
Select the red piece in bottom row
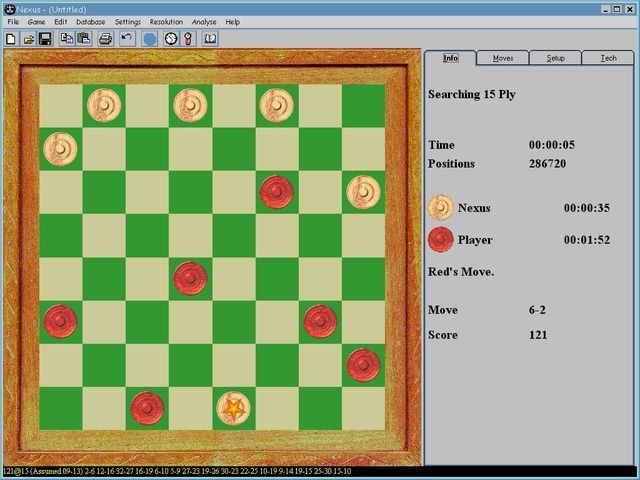(147, 408)
